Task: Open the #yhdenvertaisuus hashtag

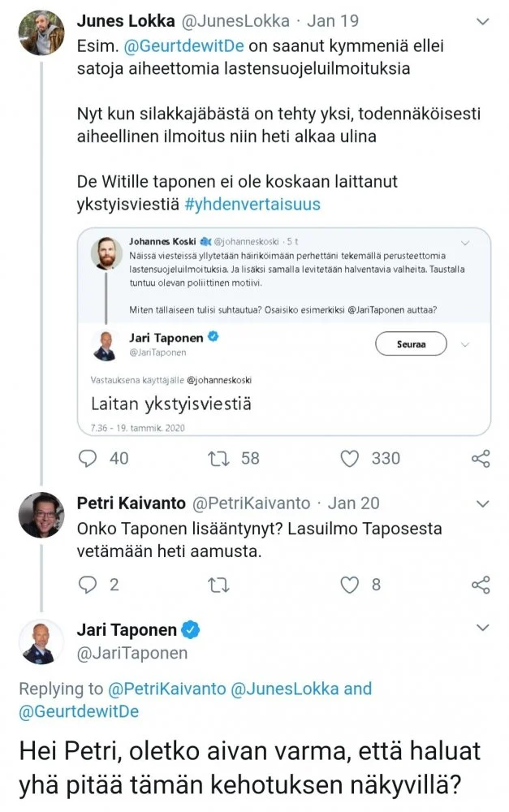Action: tap(252, 203)
